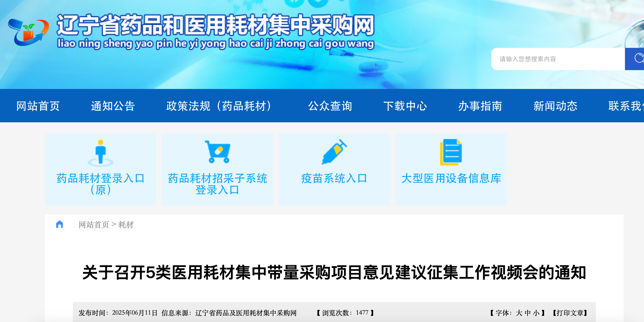Click the search magnifier button

coord(635,59)
